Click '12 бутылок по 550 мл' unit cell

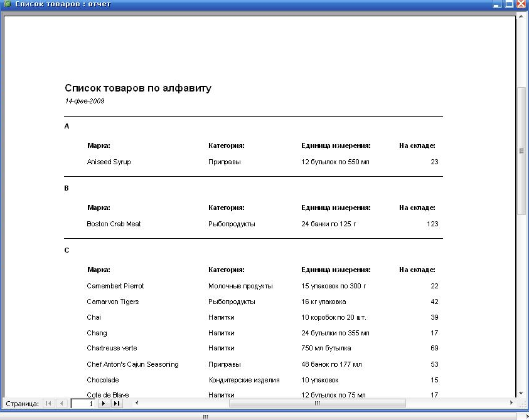[335, 162]
